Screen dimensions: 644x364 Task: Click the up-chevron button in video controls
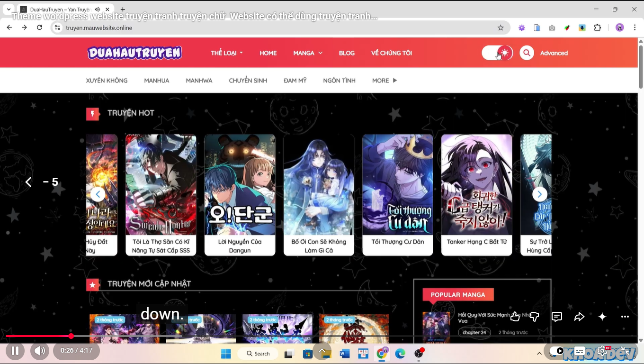(322, 351)
